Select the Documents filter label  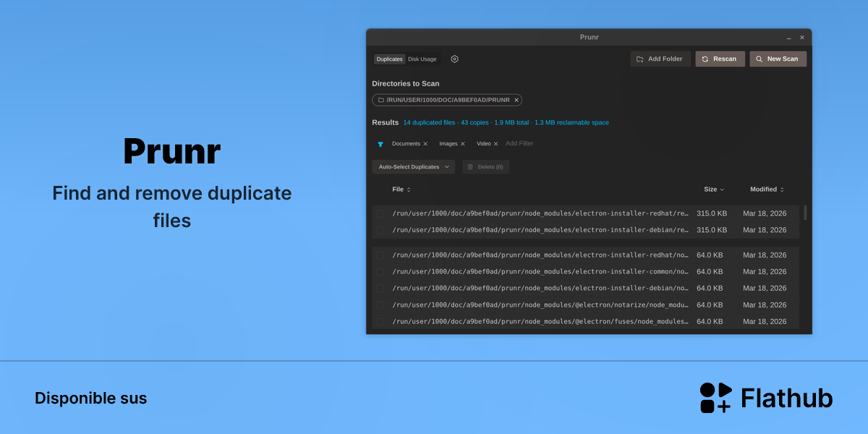point(406,144)
